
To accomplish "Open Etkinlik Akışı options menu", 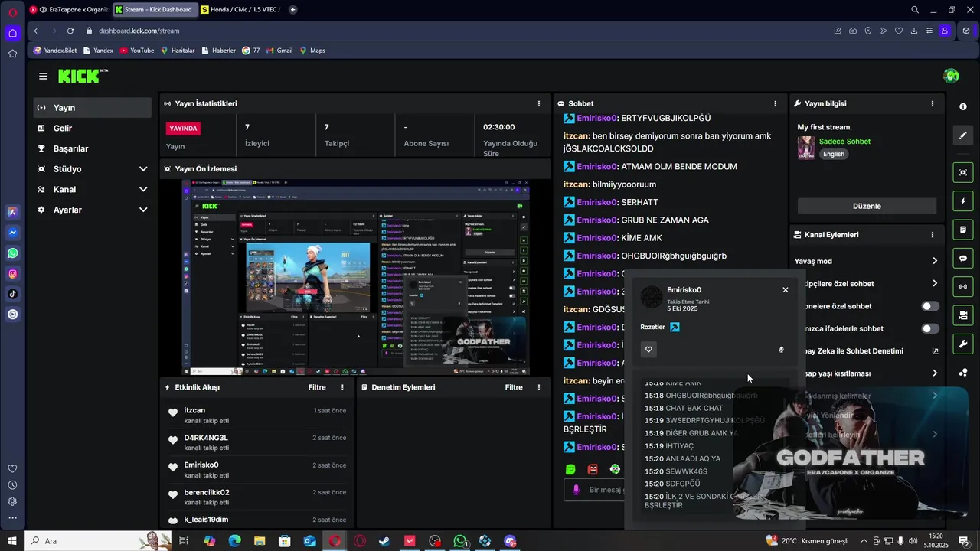I will tap(342, 387).
